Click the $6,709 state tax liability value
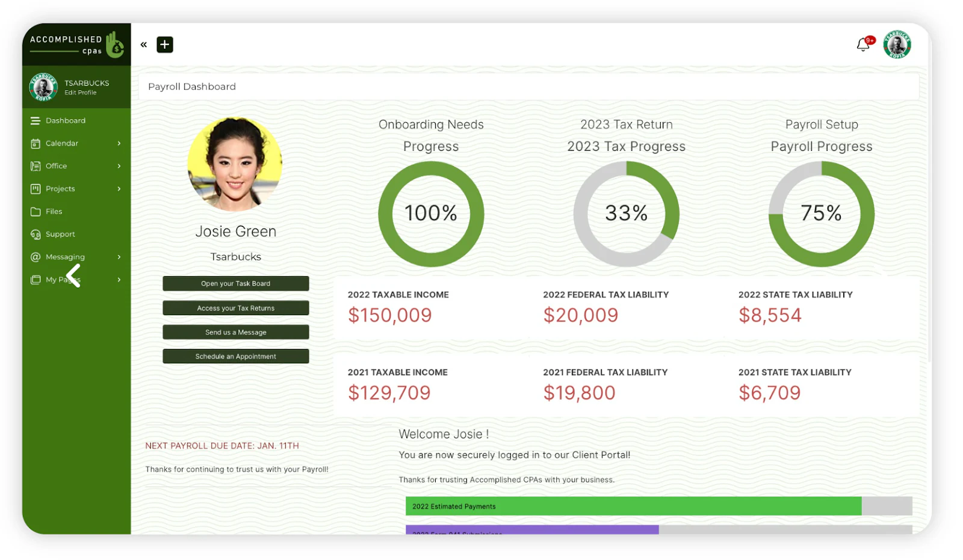The image size is (963, 560). (x=770, y=393)
